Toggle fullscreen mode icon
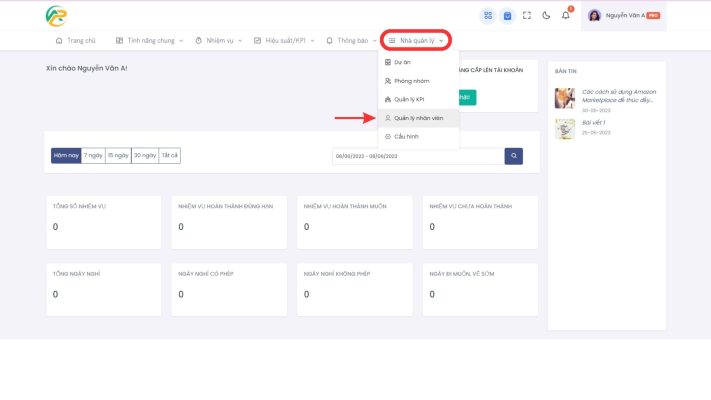711x400 pixels. point(526,15)
